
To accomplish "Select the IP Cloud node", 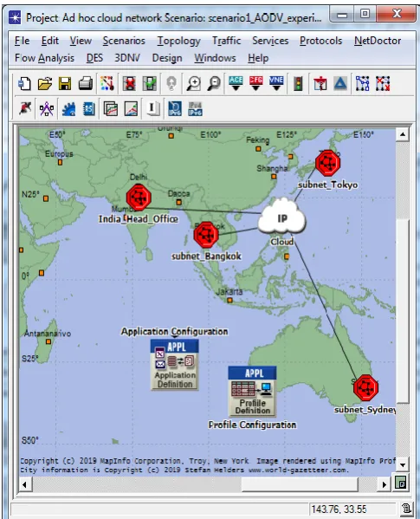I will (281, 217).
